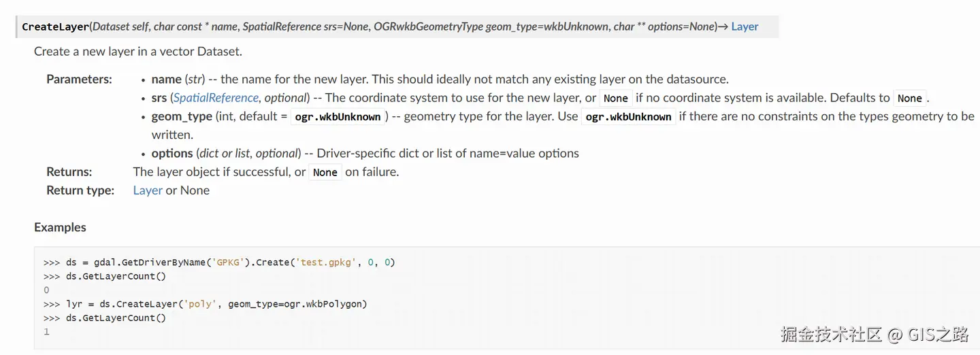Click the Return type label
This screenshot has width=980, height=355.
80,190
